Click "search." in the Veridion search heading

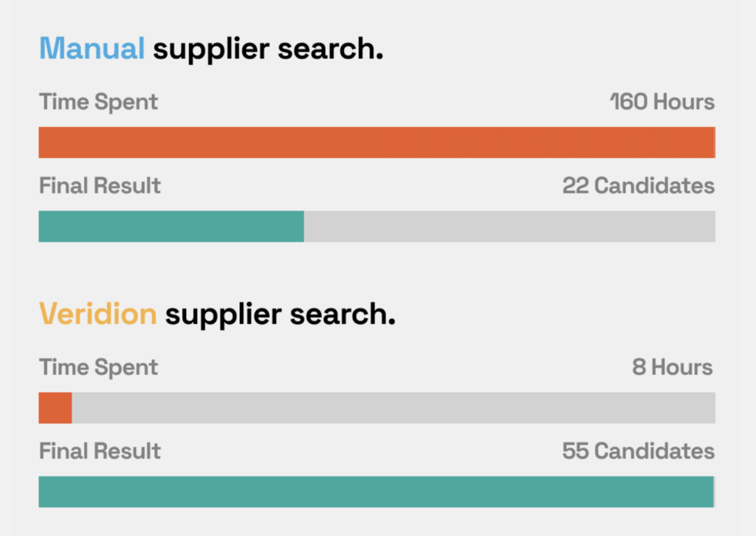(x=343, y=315)
